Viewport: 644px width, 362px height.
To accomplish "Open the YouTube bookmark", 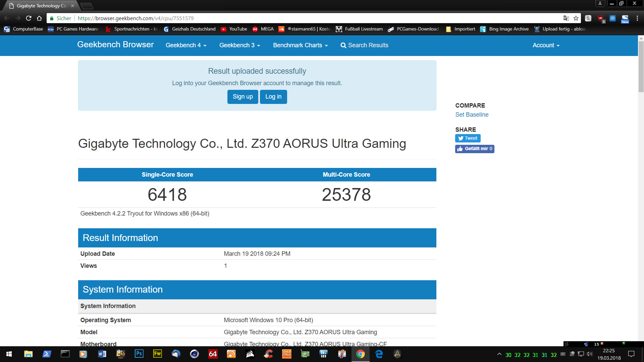I will pyautogui.click(x=234, y=29).
